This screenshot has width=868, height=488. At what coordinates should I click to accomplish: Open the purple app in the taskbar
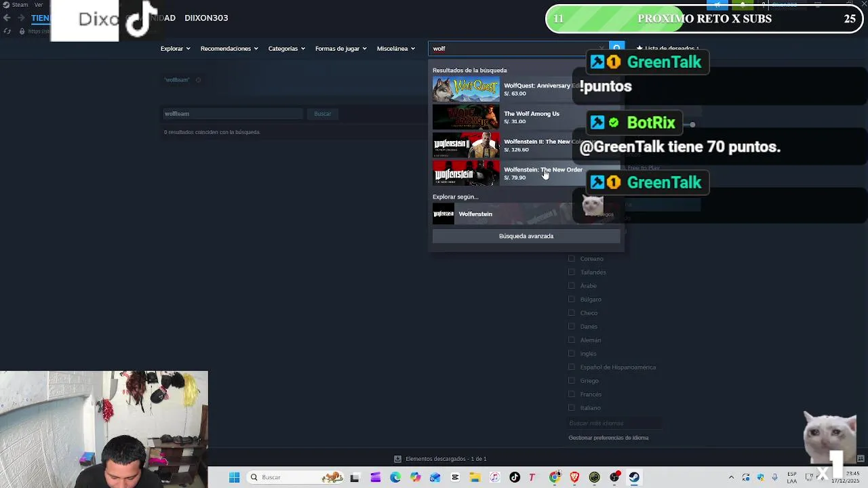point(375,477)
